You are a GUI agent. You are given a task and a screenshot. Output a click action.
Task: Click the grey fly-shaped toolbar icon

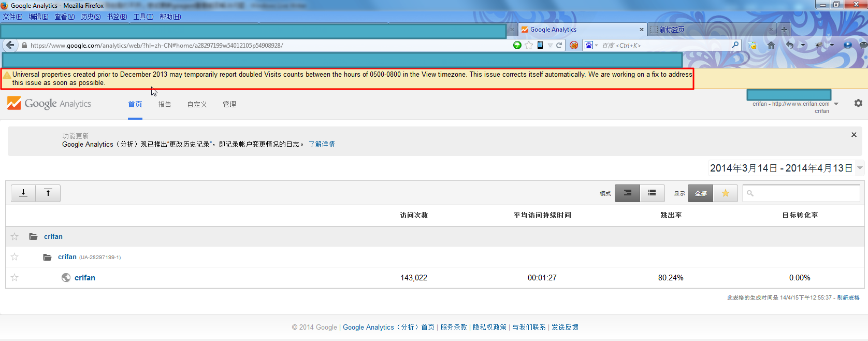pyautogui.click(x=819, y=45)
